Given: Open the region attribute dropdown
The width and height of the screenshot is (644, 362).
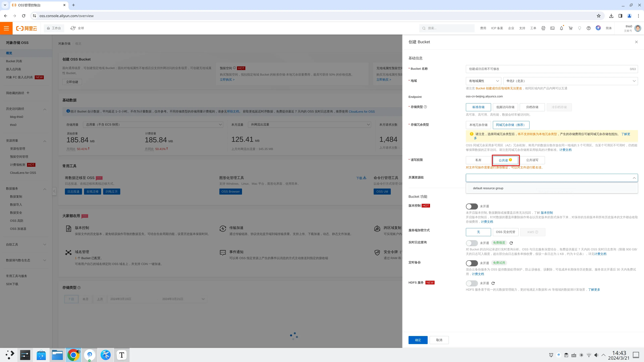Looking at the screenshot, I should 483,81.
